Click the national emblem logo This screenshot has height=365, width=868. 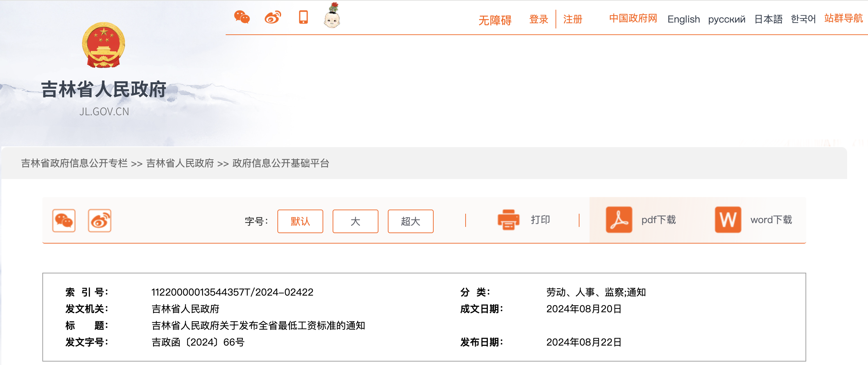103,45
